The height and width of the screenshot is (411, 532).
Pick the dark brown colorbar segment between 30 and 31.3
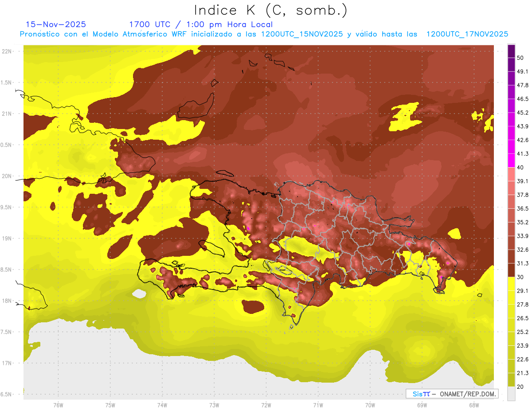pos(512,270)
